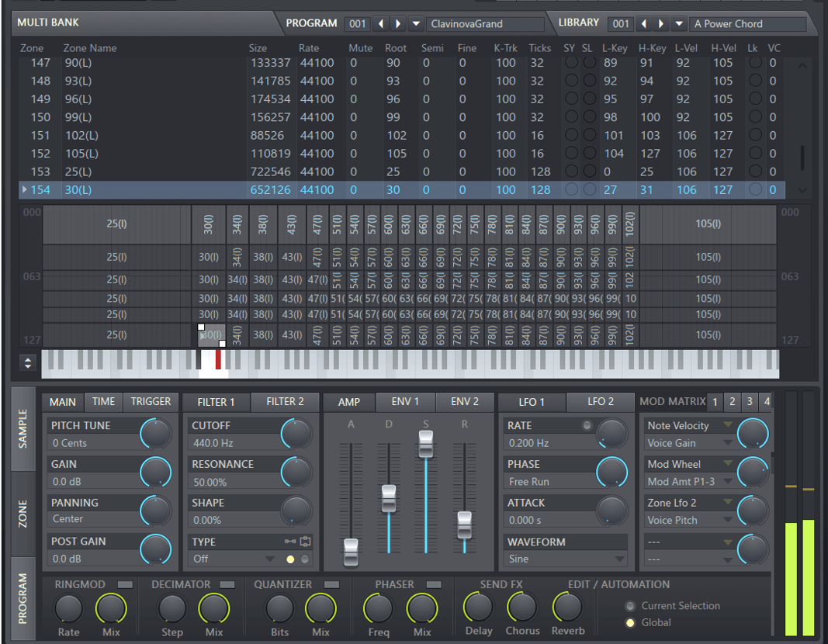Screen dimensions: 828x644
Task: Open Mod Amt P1-3 destination dropdown
Action: [x=728, y=481]
